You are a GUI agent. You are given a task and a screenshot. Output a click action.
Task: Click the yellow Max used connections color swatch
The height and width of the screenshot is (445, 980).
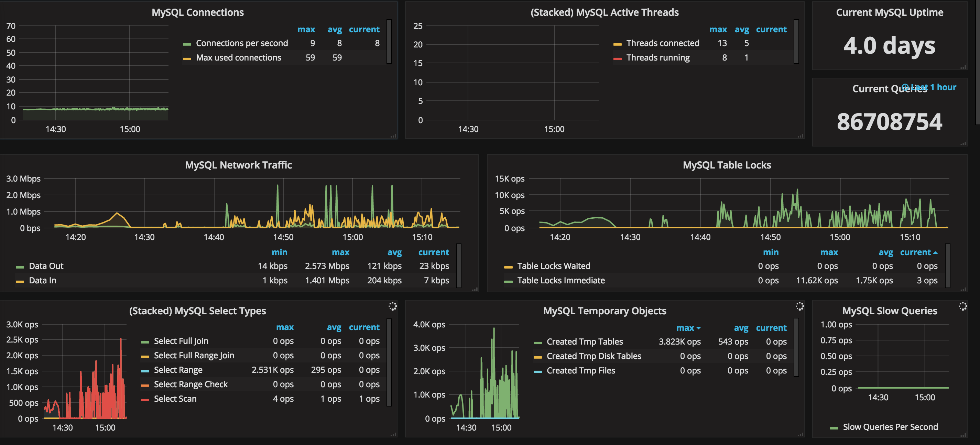[x=187, y=58]
